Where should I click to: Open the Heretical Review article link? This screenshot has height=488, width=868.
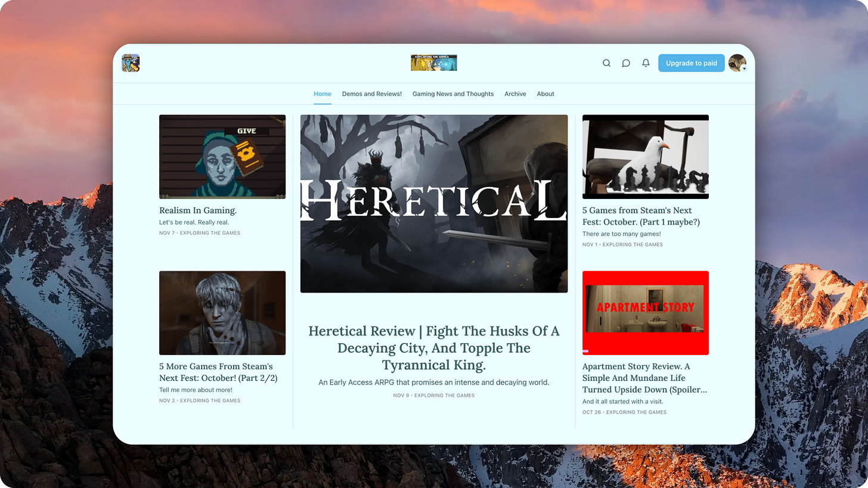coord(433,348)
